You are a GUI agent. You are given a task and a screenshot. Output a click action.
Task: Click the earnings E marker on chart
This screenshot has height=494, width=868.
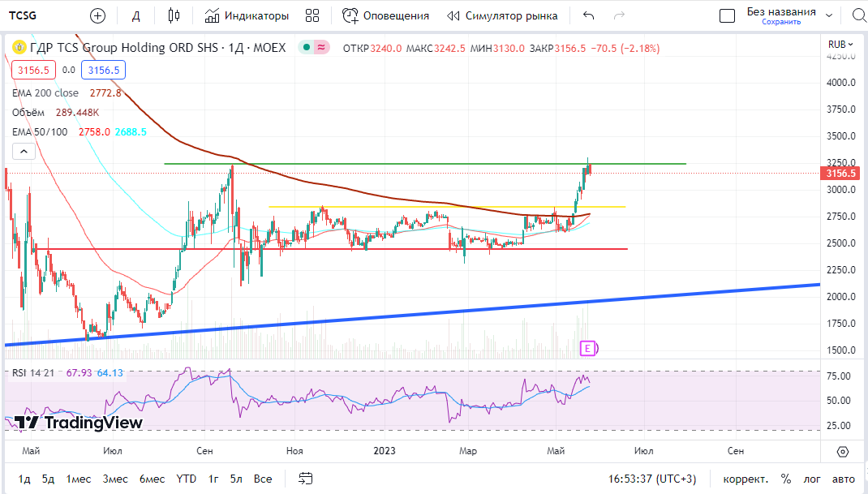[588, 348]
